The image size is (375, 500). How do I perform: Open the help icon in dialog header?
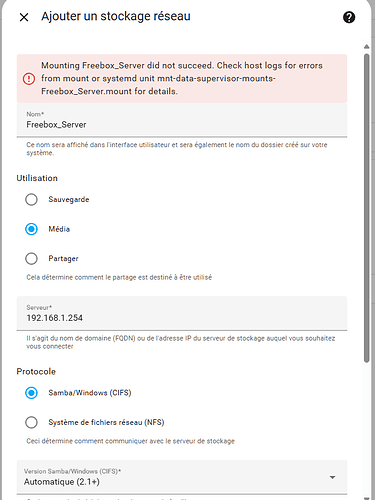(349, 17)
